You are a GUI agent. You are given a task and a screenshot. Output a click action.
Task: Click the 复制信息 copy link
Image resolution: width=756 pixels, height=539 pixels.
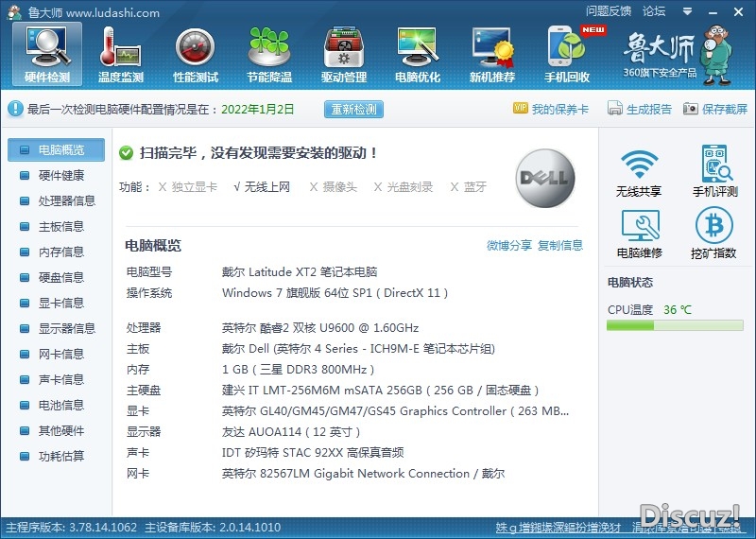[560, 246]
